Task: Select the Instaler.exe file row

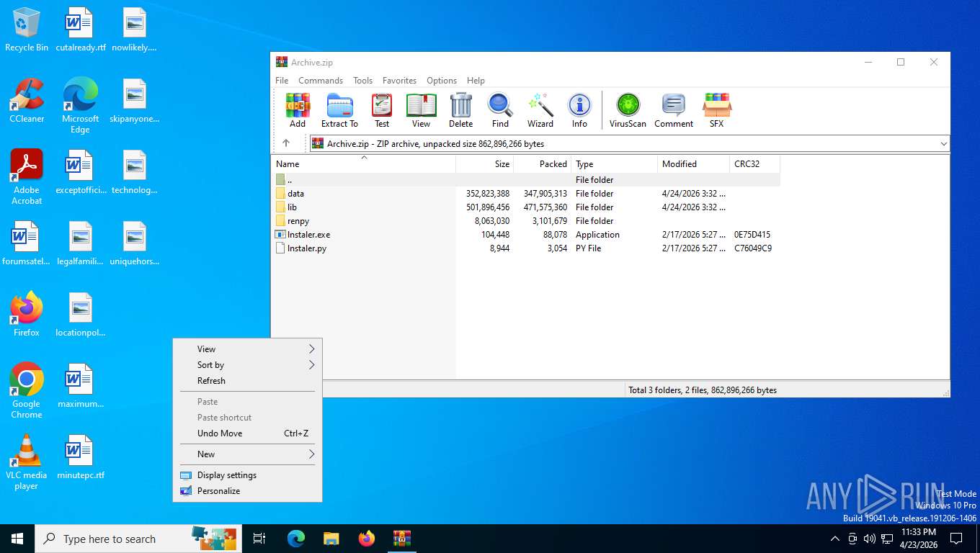Action: tap(526, 235)
